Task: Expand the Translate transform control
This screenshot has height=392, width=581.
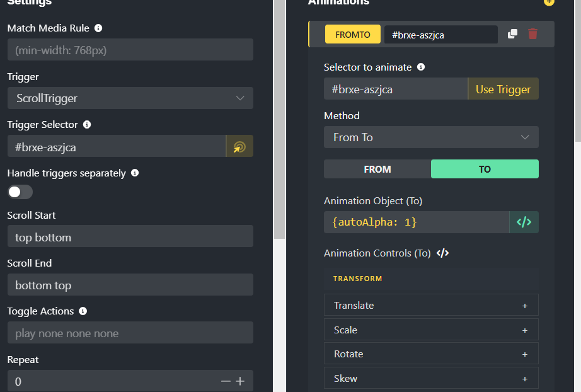Action: coord(431,305)
